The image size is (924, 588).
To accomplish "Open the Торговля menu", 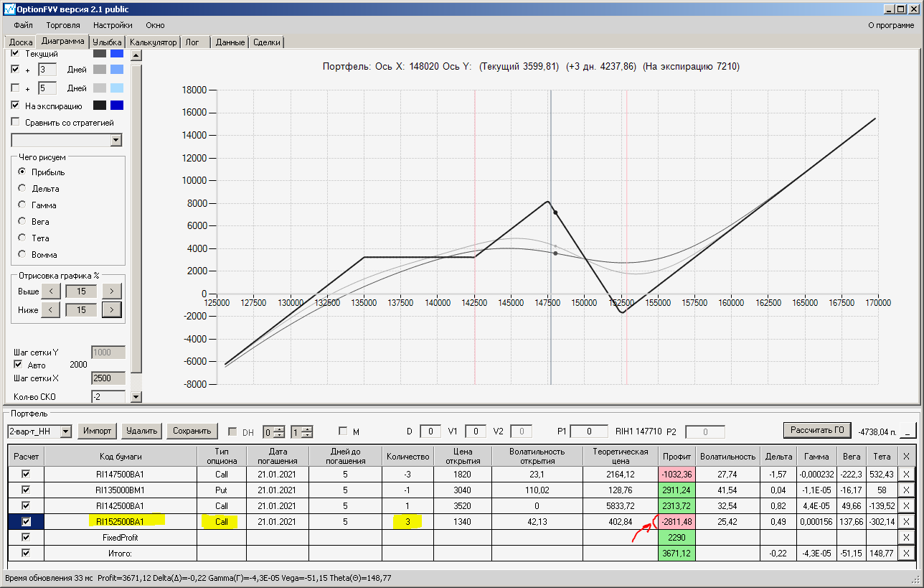I will point(63,25).
